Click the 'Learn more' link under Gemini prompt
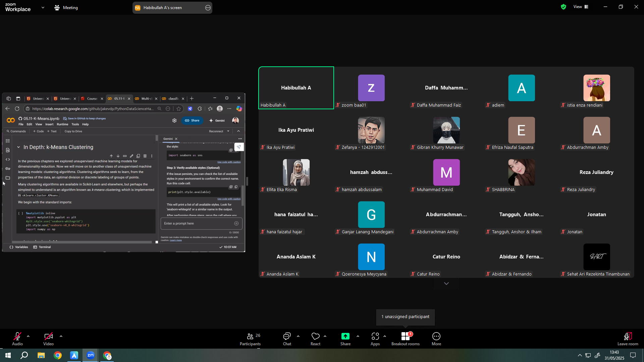This screenshot has width=644, height=362. click(x=176, y=240)
